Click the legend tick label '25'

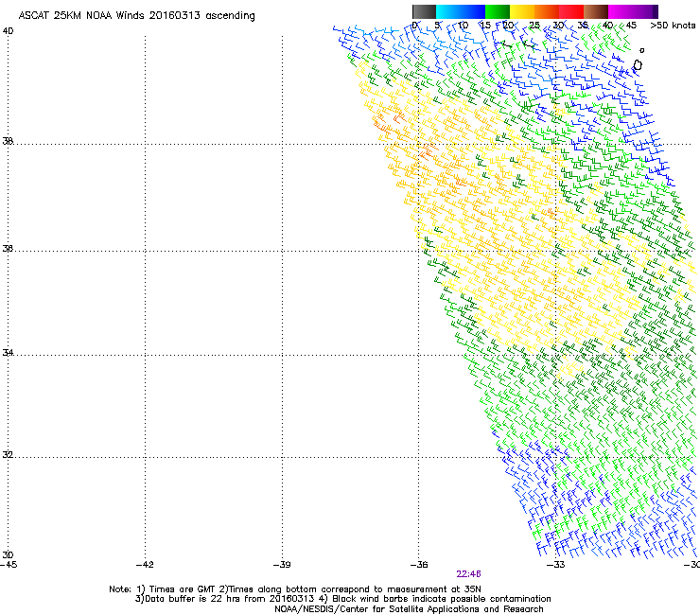click(534, 26)
